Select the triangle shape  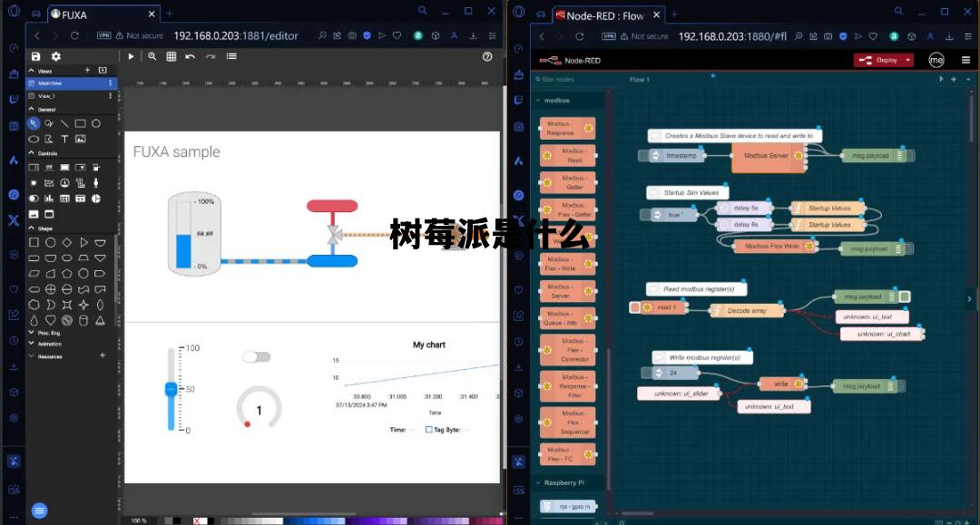pyautogui.click(x=83, y=242)
